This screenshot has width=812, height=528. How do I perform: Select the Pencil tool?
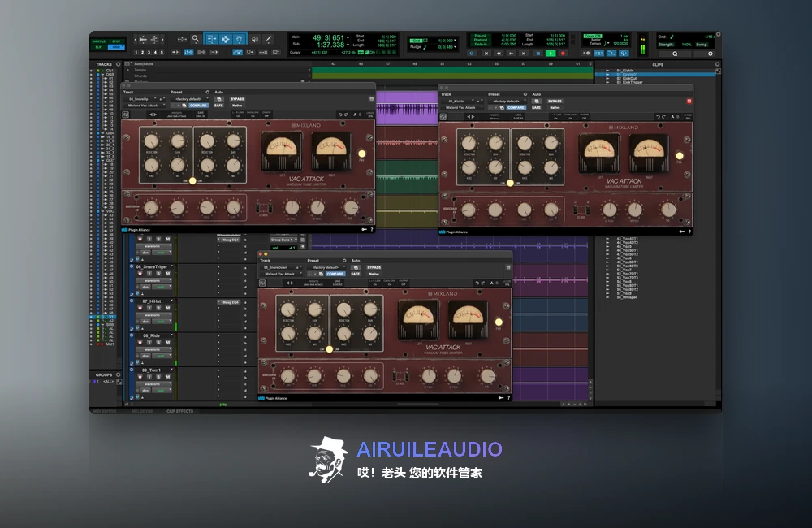click(x=268, y=39)
